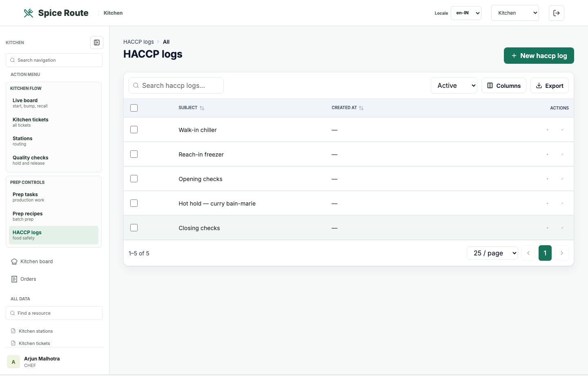
Task: Click the sign-out icon in the top bar
Action: point(557,13)
